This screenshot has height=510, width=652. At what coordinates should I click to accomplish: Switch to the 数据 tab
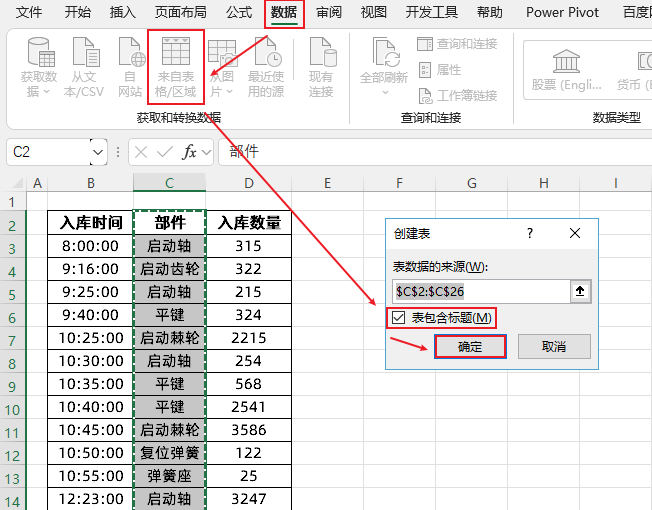[284, 12]
